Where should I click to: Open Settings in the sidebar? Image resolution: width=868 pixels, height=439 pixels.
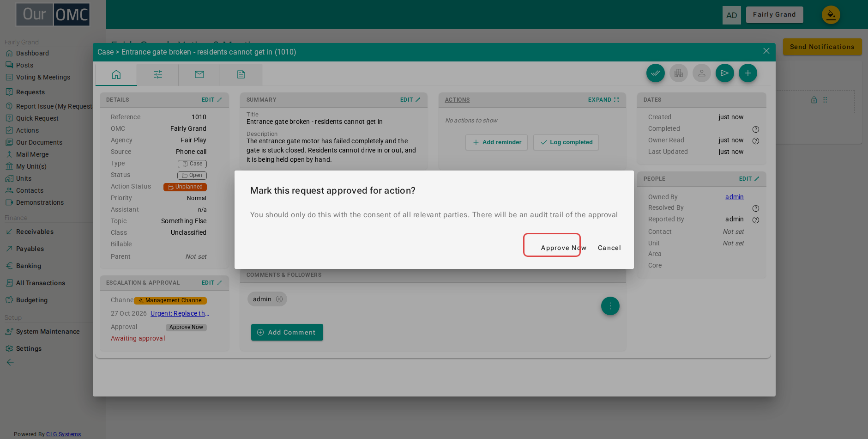29,348
